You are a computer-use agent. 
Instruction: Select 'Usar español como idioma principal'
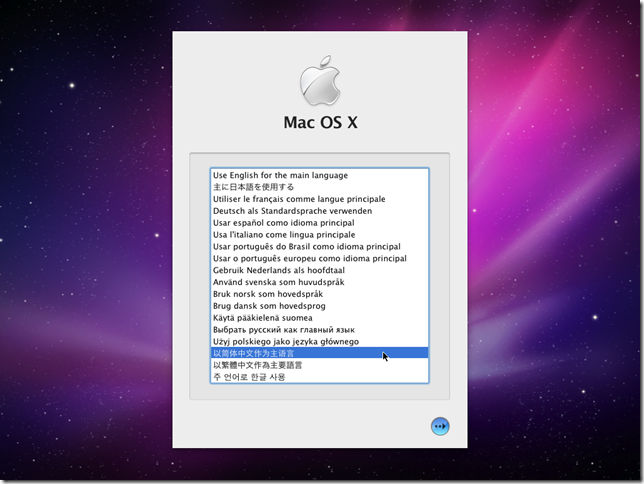320,223
